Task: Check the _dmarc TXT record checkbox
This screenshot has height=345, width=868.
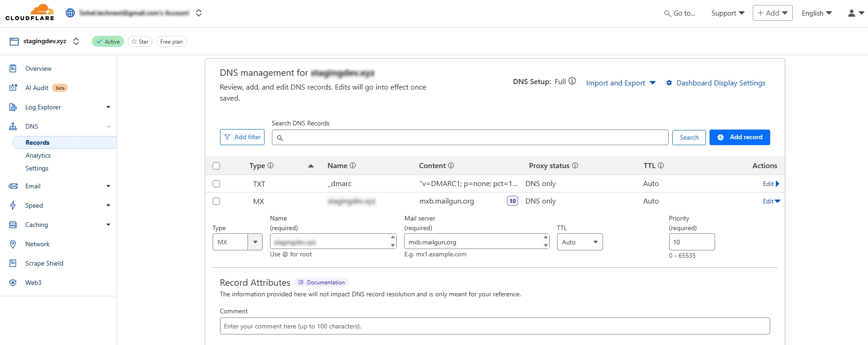Action: pos(216,184)
